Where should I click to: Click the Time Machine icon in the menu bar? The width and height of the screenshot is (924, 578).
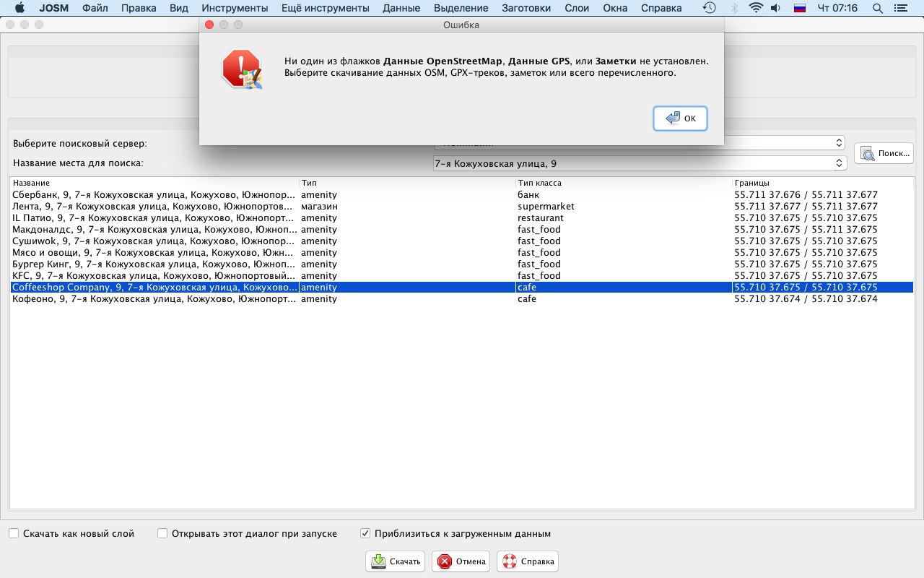tap(710, 8)
